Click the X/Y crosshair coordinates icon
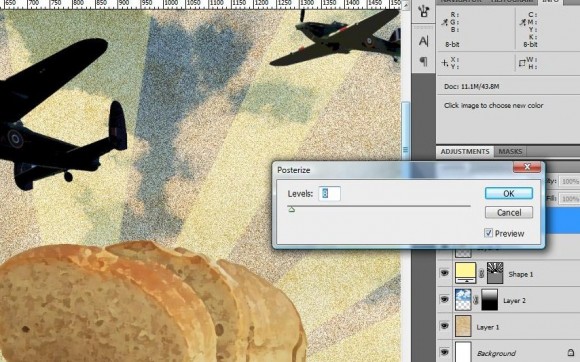This screenshot has height=362, width=580. click(444, 63)
